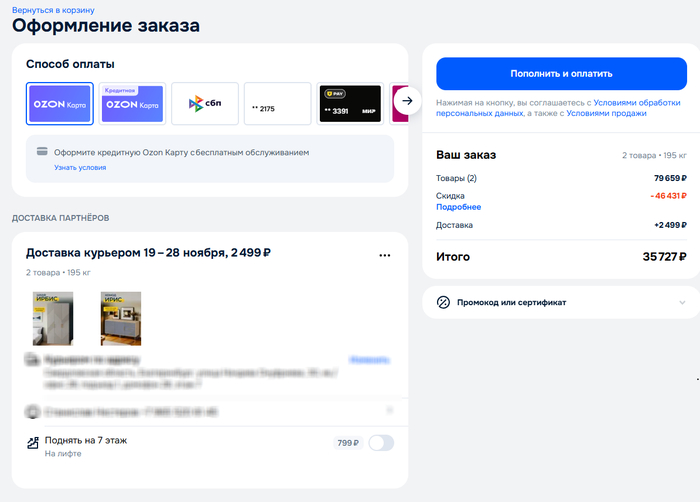The image size is (700, 502).
Task: Click the percent icon next to Промокод
Action: point(444,302)
